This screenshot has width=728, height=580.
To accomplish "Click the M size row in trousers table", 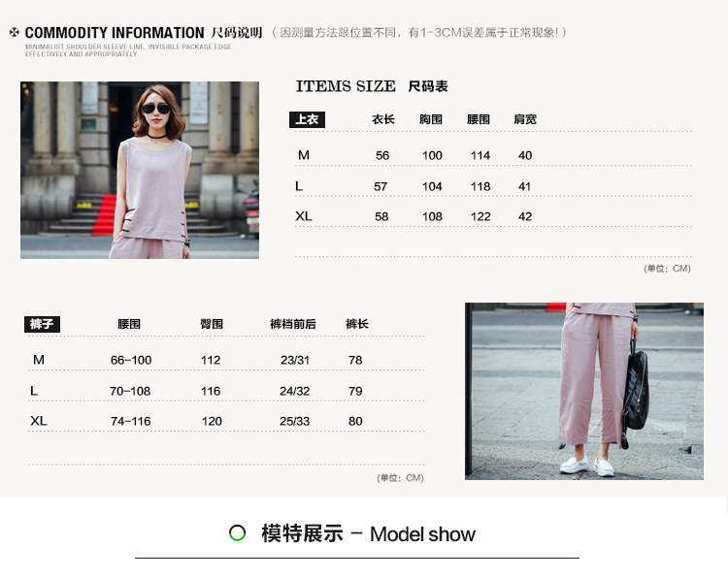I will pos(39,360).
